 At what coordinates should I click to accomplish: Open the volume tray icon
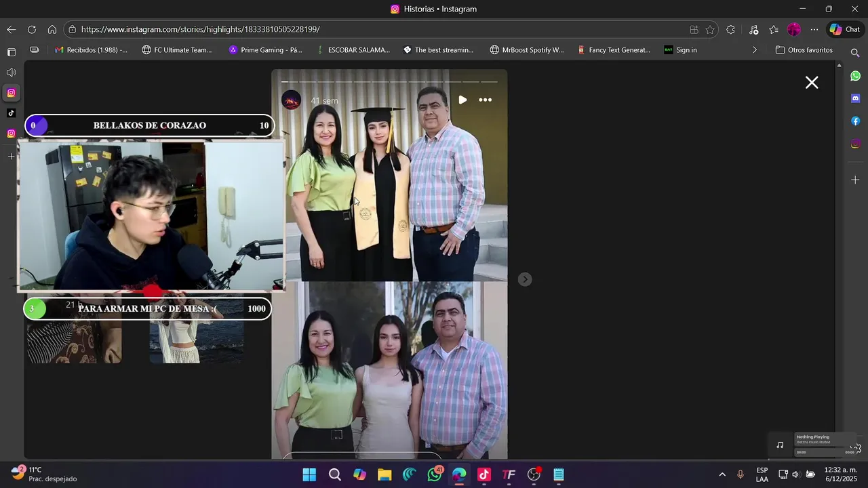(796, 474)
